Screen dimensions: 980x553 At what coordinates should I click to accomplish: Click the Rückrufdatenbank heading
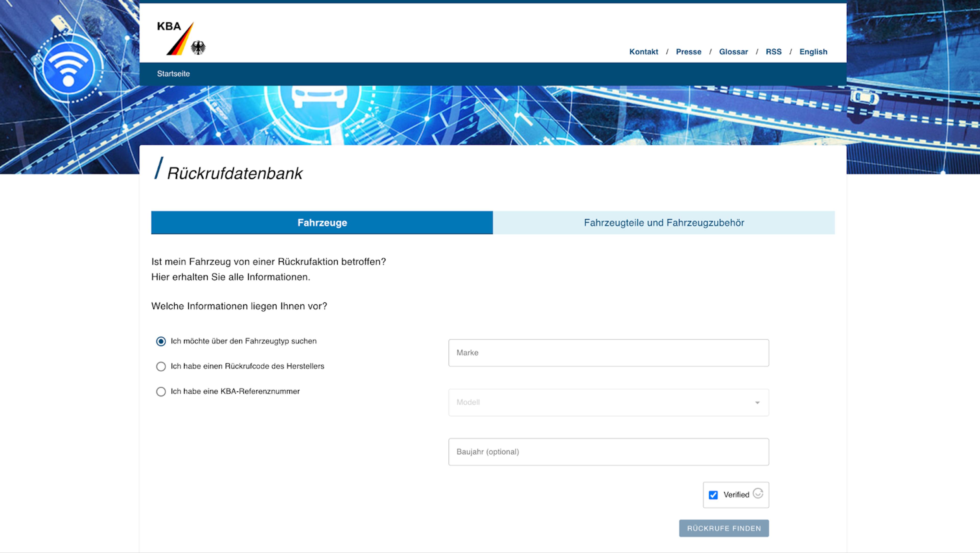235,174
